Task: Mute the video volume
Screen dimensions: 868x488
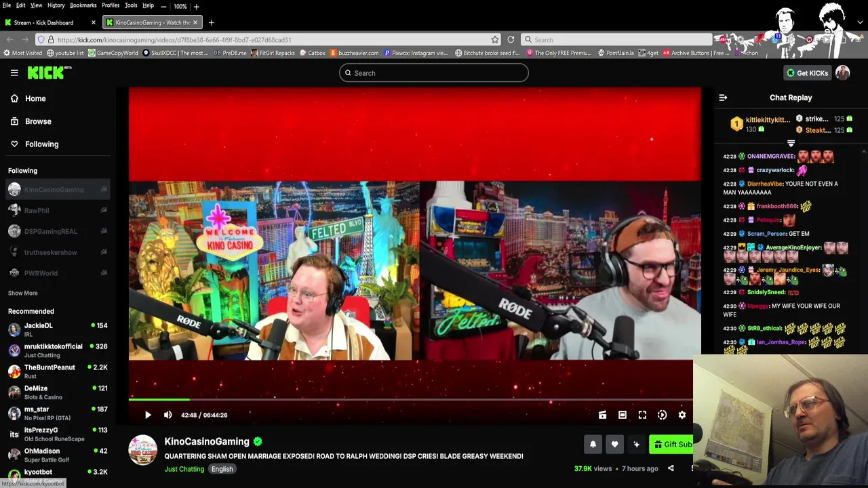Action: [x=168, y=415]
